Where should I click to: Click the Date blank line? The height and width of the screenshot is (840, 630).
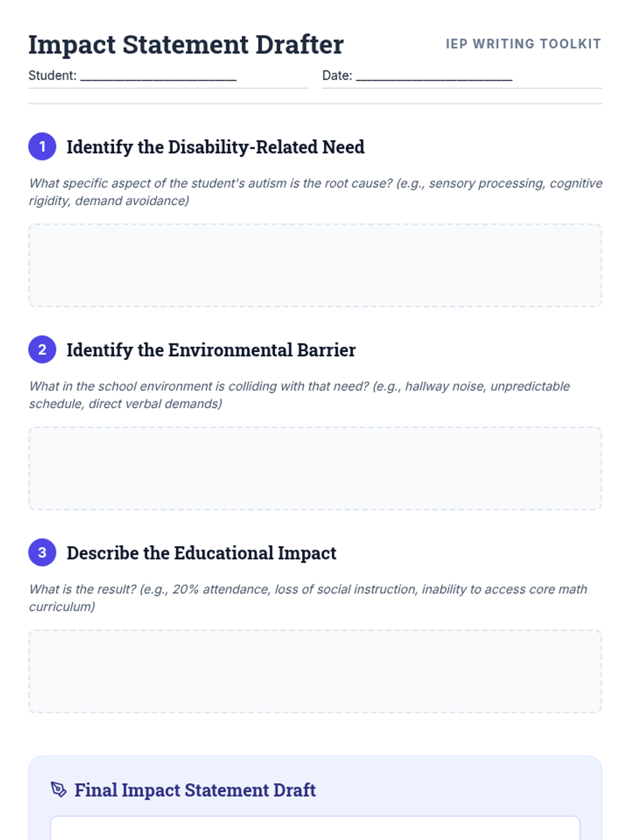434,76
